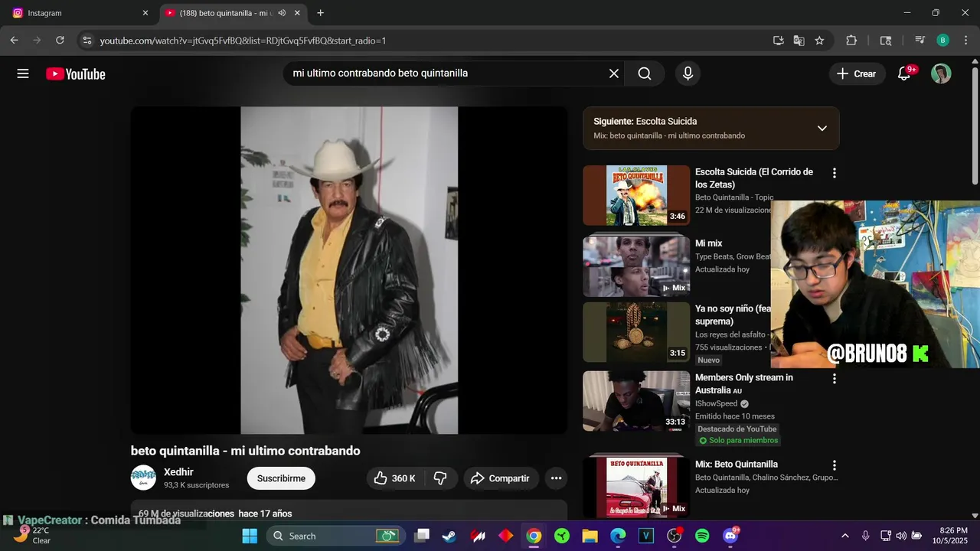Viewport: 980px width, 551px height.
Task: Submit search with the magnifier button
Action: tap(645, 73)
